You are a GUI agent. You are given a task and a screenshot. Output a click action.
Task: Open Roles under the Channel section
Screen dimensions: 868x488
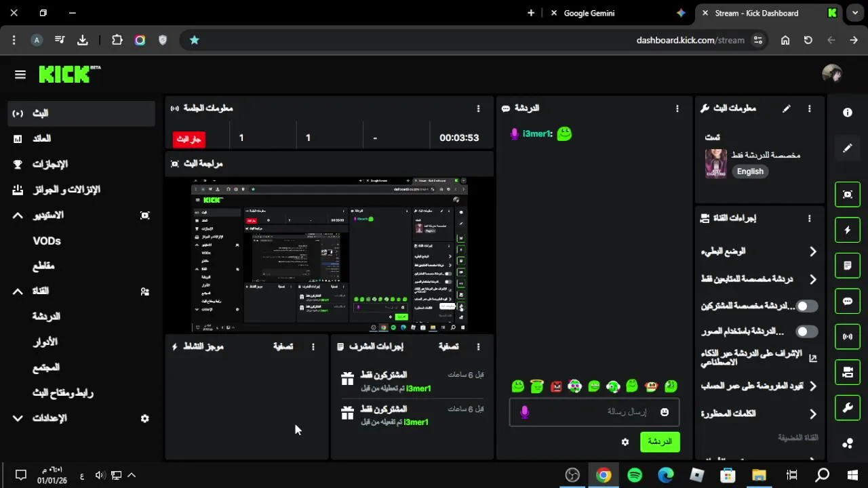click(x=45, y=342)
